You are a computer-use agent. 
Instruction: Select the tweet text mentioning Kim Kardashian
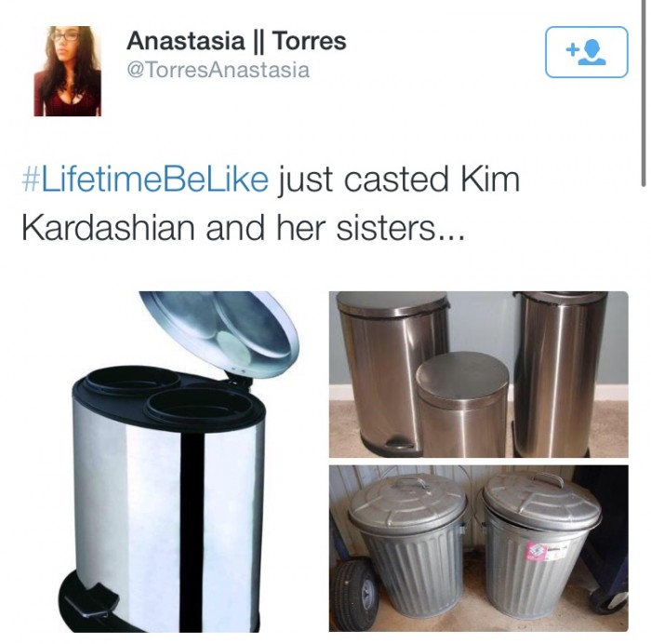coord(271,204)
